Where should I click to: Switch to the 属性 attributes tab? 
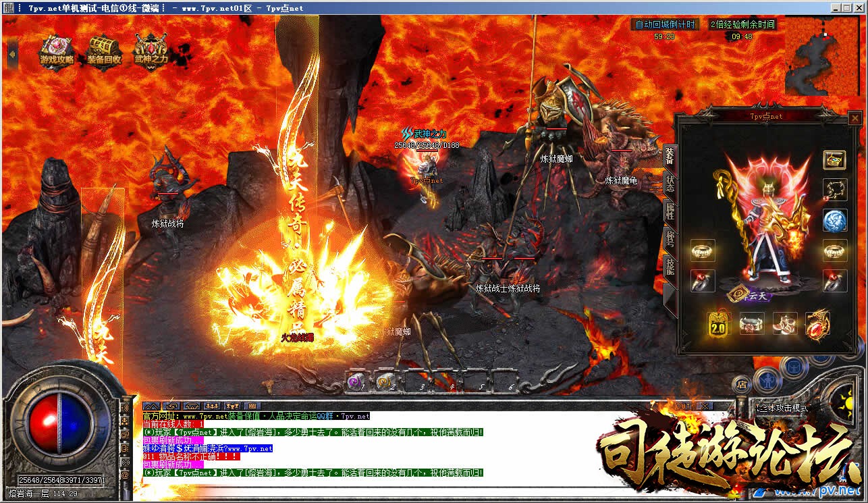pyautogui.click(x=669, y=211)
